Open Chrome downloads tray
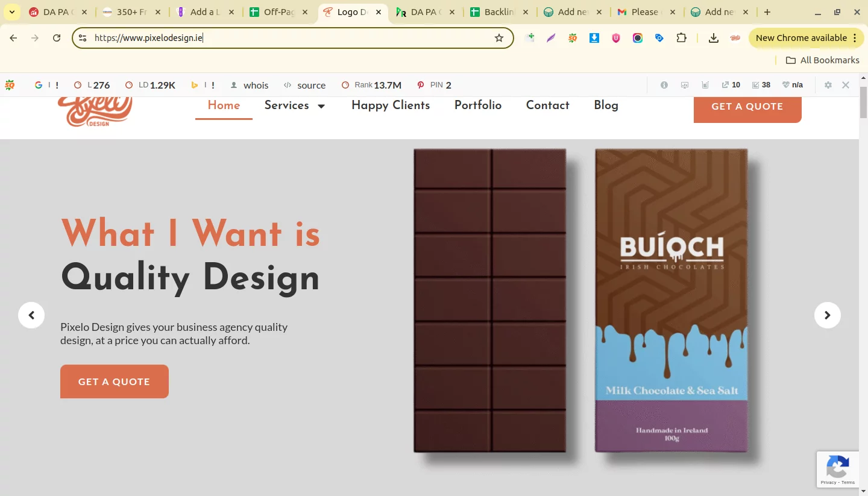868x496 pixels. point(714,38)
